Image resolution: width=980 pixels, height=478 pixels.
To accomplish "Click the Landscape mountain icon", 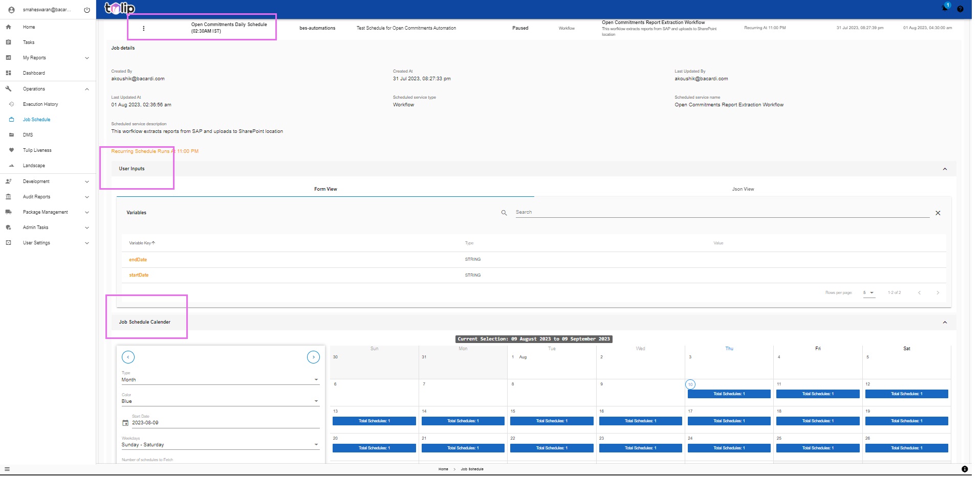I will (x=11, y=166).
